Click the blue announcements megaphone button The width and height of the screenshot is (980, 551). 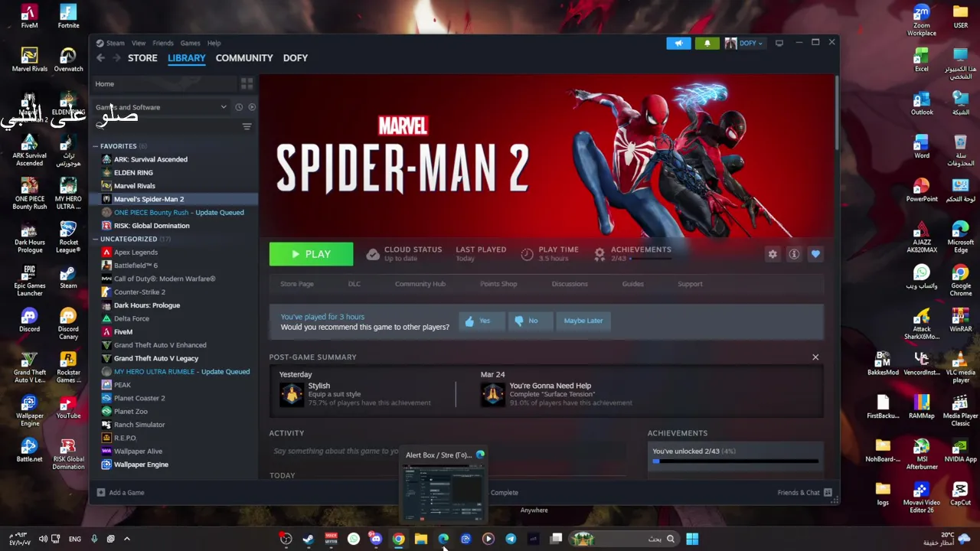[x=678, y=44]
